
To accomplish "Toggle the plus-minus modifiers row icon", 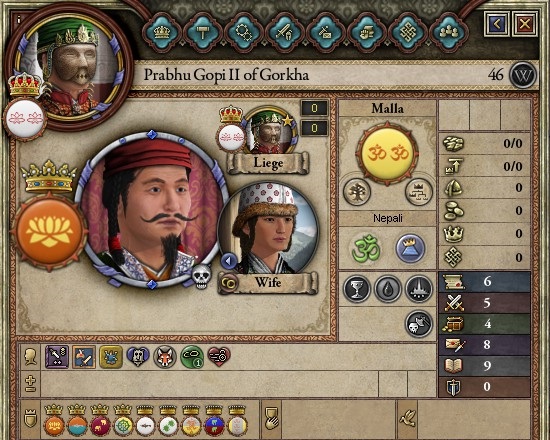I will pyautogui.click(x=30, y=384).
